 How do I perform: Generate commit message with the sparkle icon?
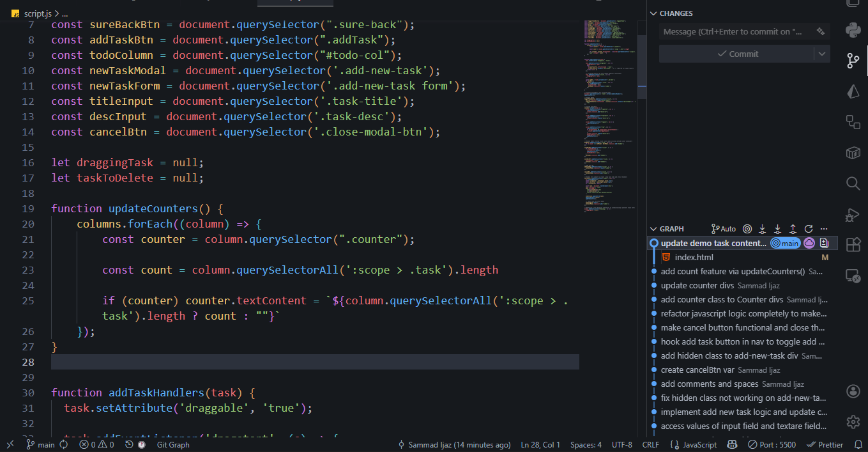[820, 31]
